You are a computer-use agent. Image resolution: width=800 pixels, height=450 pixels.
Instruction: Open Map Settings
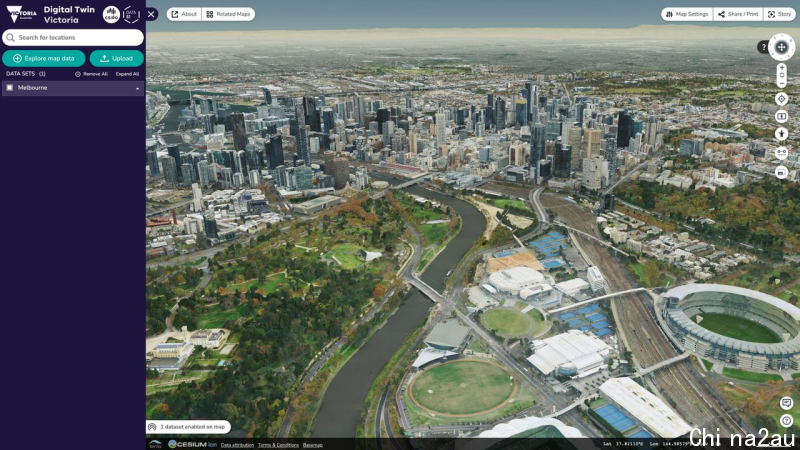[x=687, y=14]
